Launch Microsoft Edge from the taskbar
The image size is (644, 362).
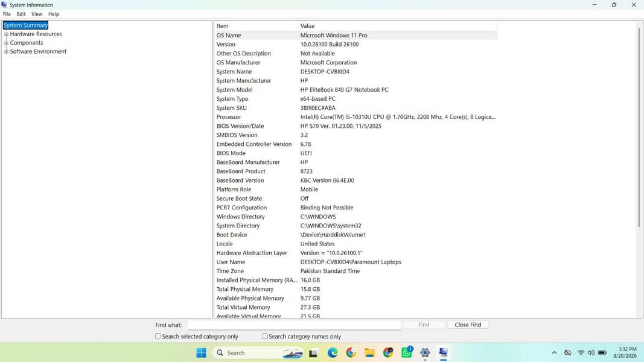coord(333,352)
